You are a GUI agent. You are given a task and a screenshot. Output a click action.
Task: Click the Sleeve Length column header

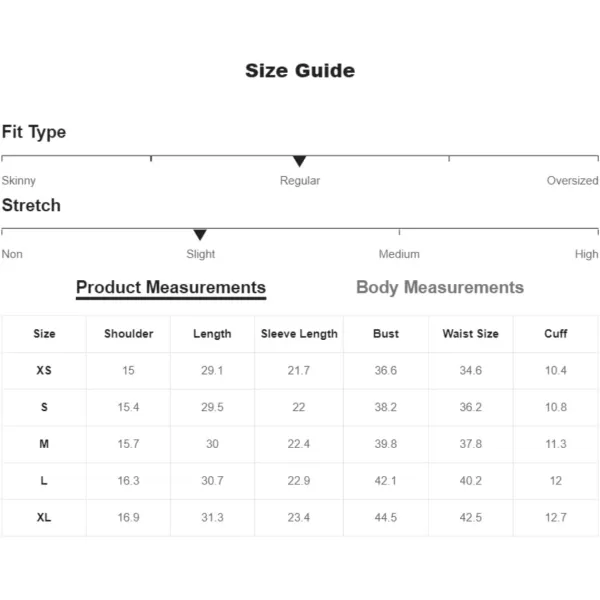click(299, 334)
